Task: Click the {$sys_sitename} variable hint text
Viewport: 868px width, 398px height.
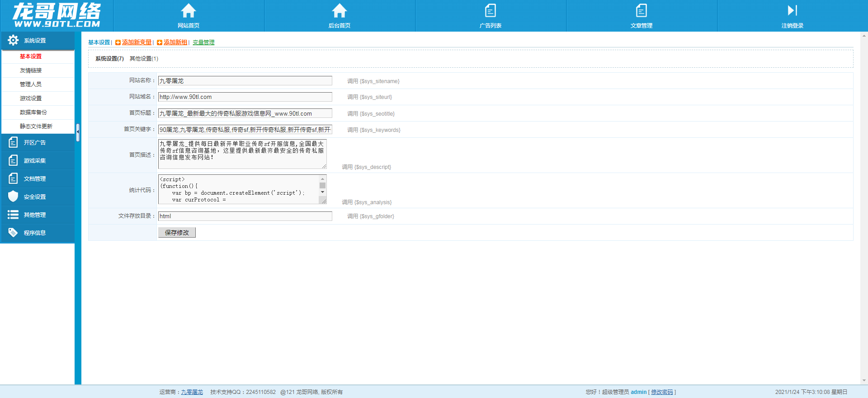Action: (380, 81)
